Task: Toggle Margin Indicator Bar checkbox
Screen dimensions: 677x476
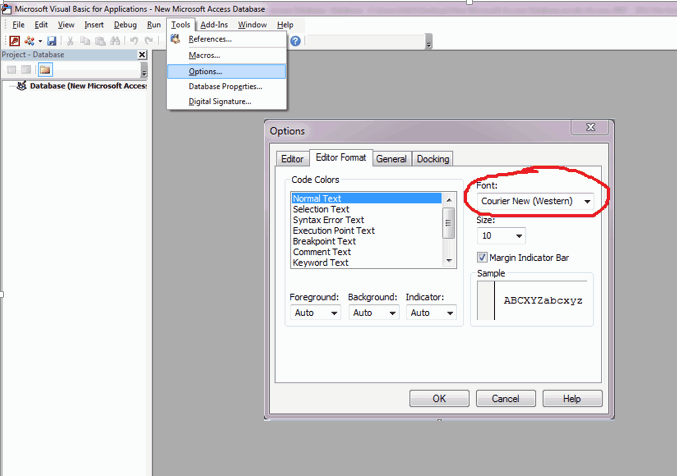Action: (x=482, y=257)
